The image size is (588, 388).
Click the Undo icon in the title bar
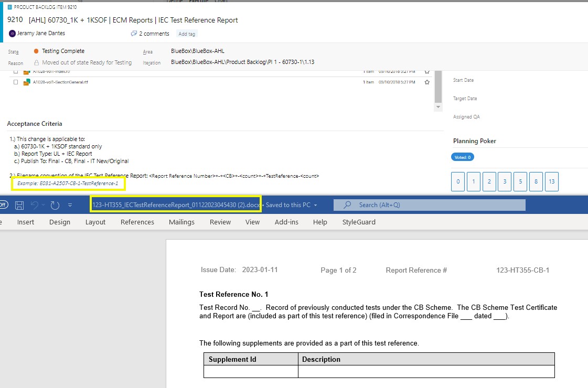coord(35,205)
